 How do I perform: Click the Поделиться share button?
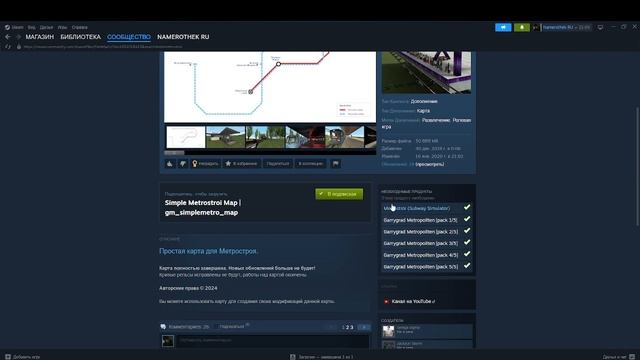click(x=278, y=164)
